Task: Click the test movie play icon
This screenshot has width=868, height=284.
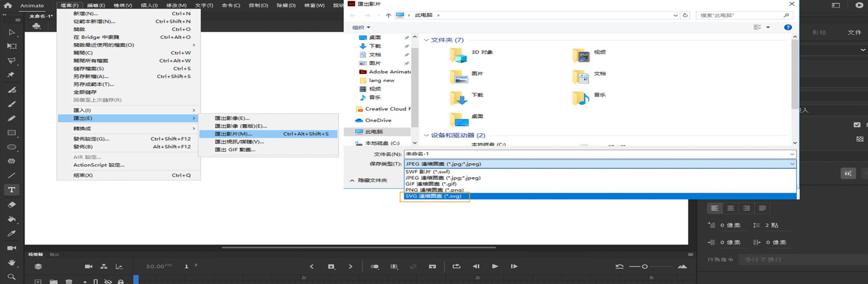Action: pyautogui.click(x=859, y=5)
